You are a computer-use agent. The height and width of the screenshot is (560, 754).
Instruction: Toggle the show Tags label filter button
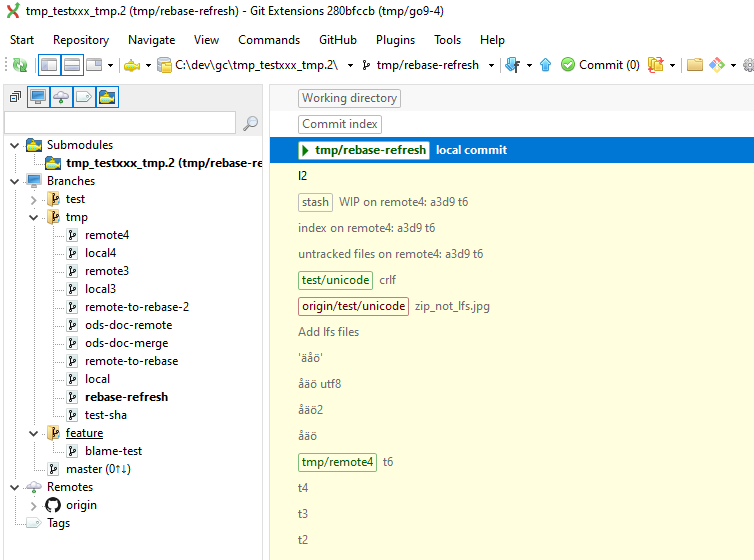click(x=84, y=97)
